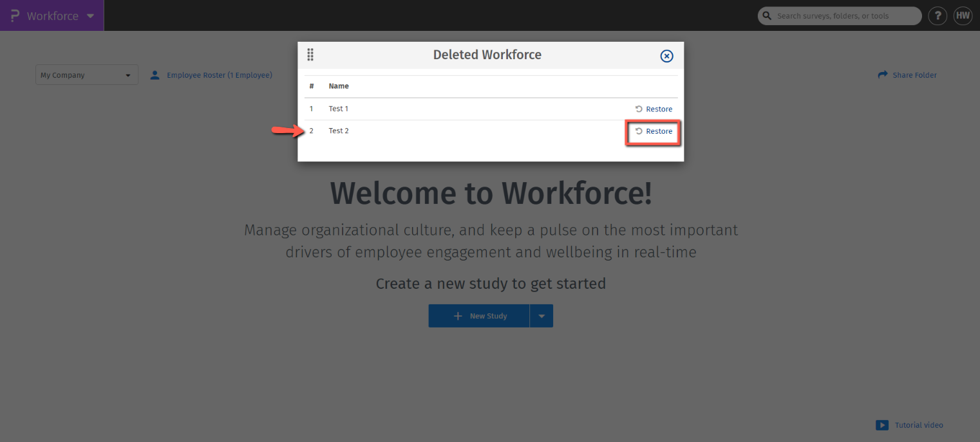The width and height of the screenshot is (980, 442).
Task: Open the Share Folder link
Action: [914, 75]
